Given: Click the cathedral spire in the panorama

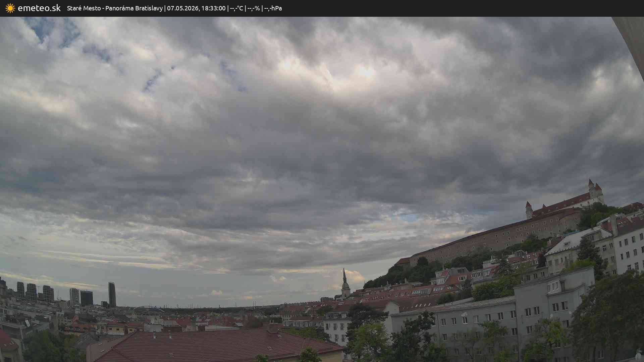Looking at the screenshot, I should pyautogui.click(x=345, y=283).
